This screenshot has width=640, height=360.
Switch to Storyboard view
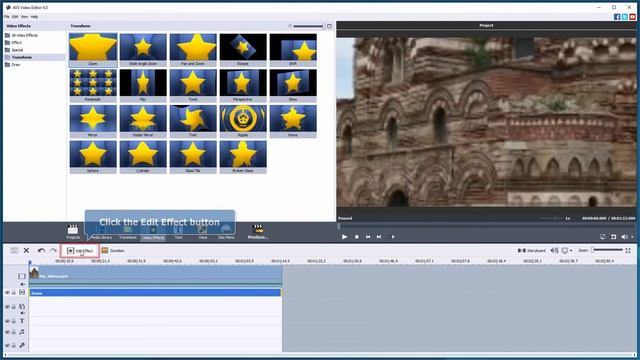point(531,250)
